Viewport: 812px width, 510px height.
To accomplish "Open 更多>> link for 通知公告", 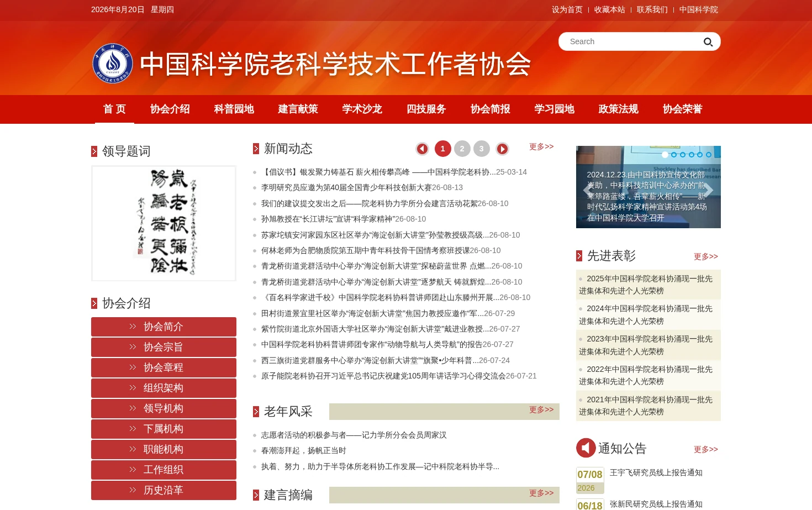I will 706,449.
